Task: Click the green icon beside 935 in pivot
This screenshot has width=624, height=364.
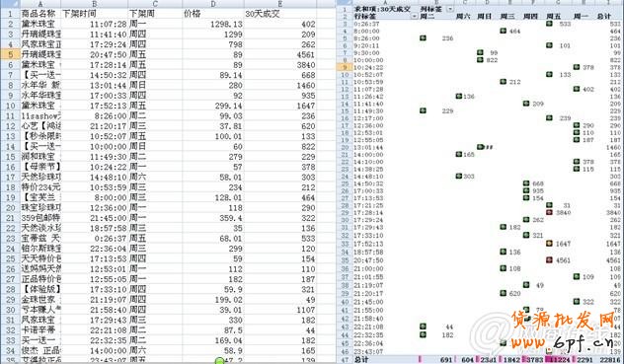Action: [x=526, y=191]
